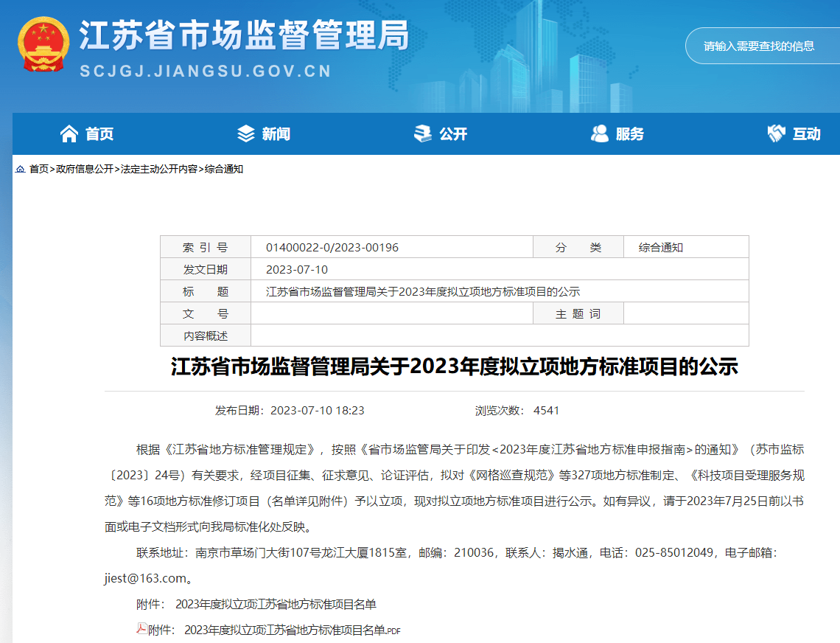Select the house icon beside 首页
This screenshot has height=643, width=840.
[x=70, y=133]
